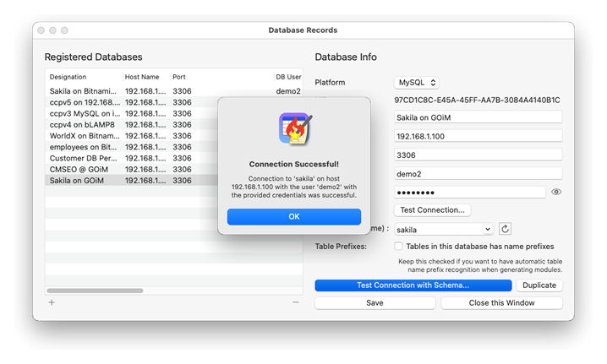Select 'ccpv5 on 192.168....' row
The width and height of the screenshot is (607, 364).
[132, 102]
